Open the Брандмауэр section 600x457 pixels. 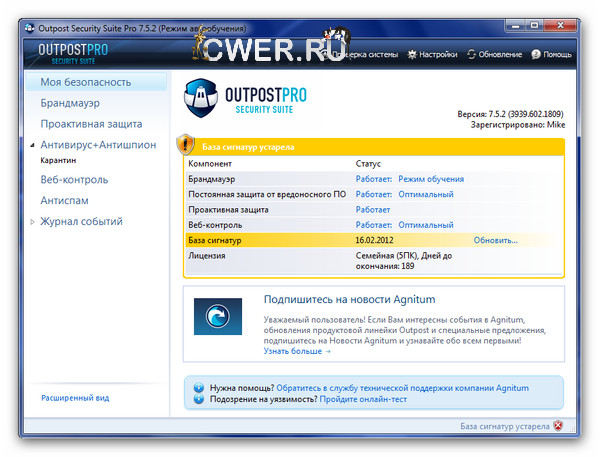69,102
